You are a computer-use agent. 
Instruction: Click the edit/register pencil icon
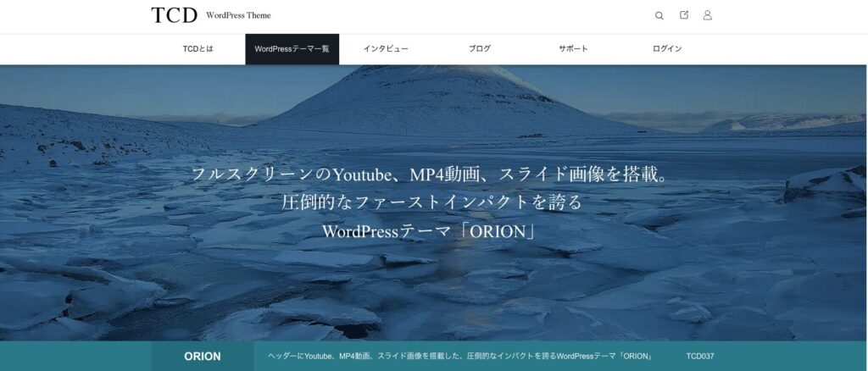pyautogui.click(x=684, y=15)
